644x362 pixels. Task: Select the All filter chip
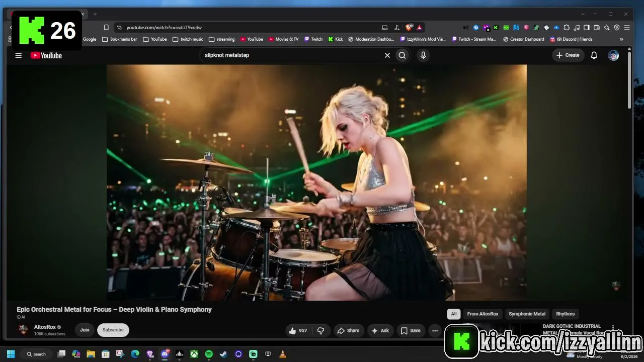point(454,314)
